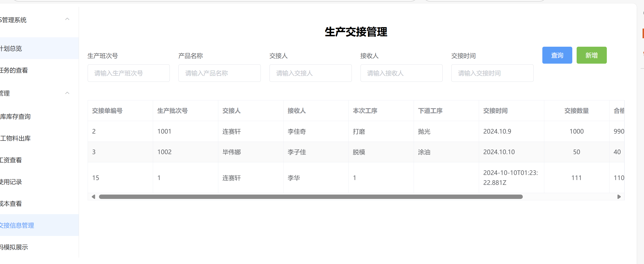Click the 接收人 input field

click(x=401, y=73)
